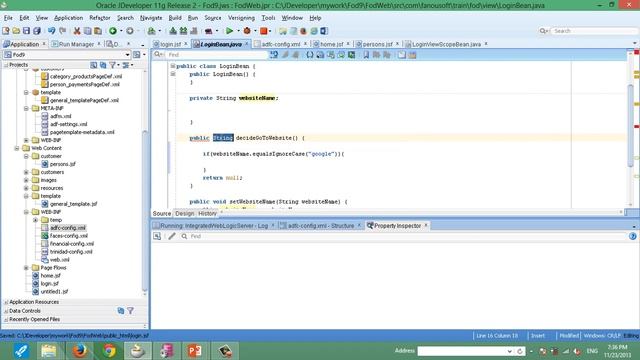Click the New gallery toolbar icon
The height and width of the screenshot is (360, 640).
pos(6,31)
